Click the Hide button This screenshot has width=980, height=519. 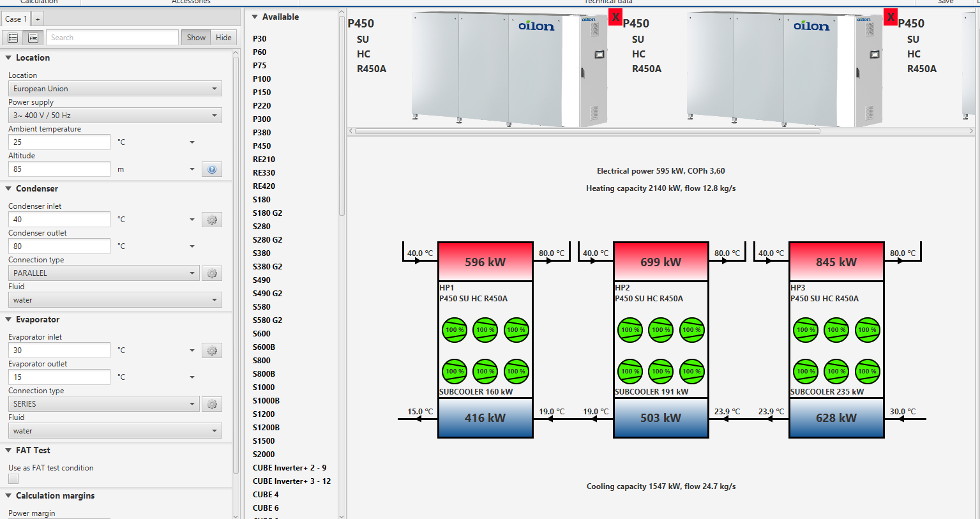pyautogui.click(x=223, y=38)
